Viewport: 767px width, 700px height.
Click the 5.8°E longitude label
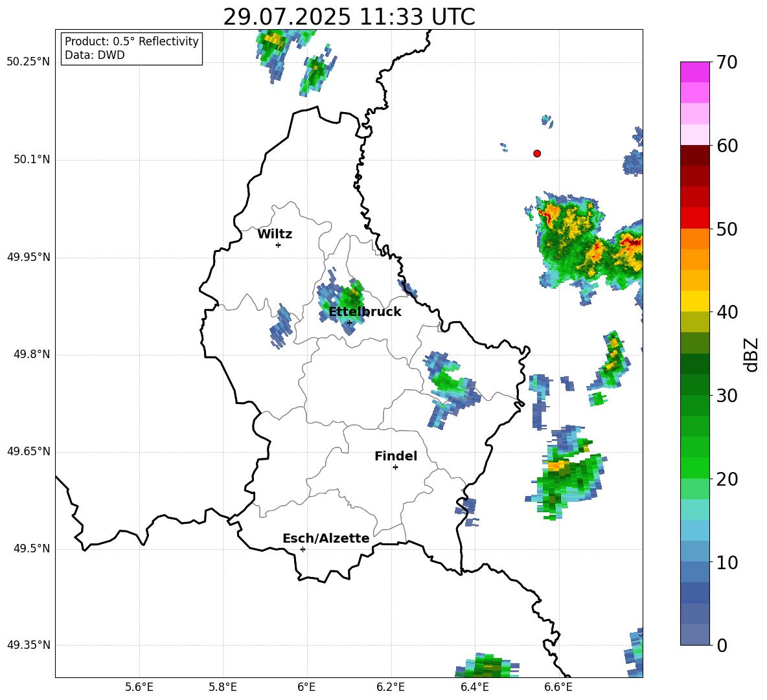pos(223,687)
